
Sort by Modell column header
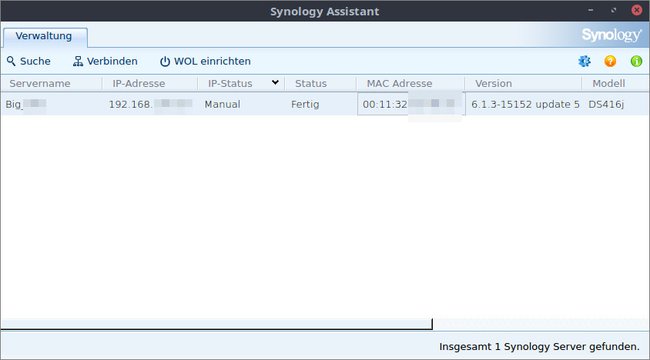point(615,83)
